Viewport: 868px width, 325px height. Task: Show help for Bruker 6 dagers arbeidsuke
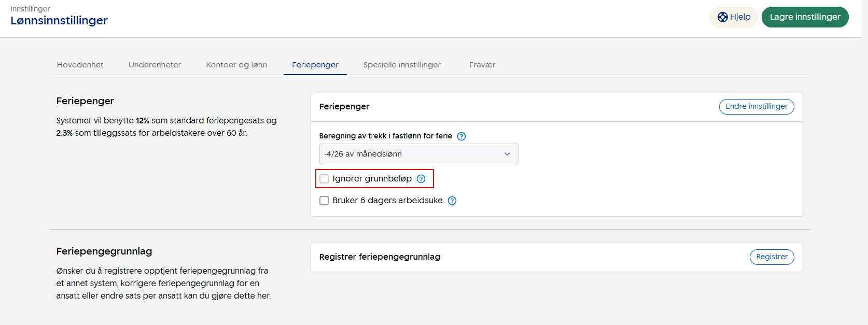(452, 201)
